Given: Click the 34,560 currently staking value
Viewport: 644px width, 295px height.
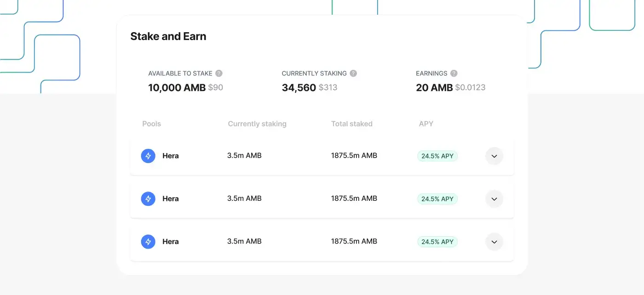Looking at the screenshot, I should pos(299,88).
